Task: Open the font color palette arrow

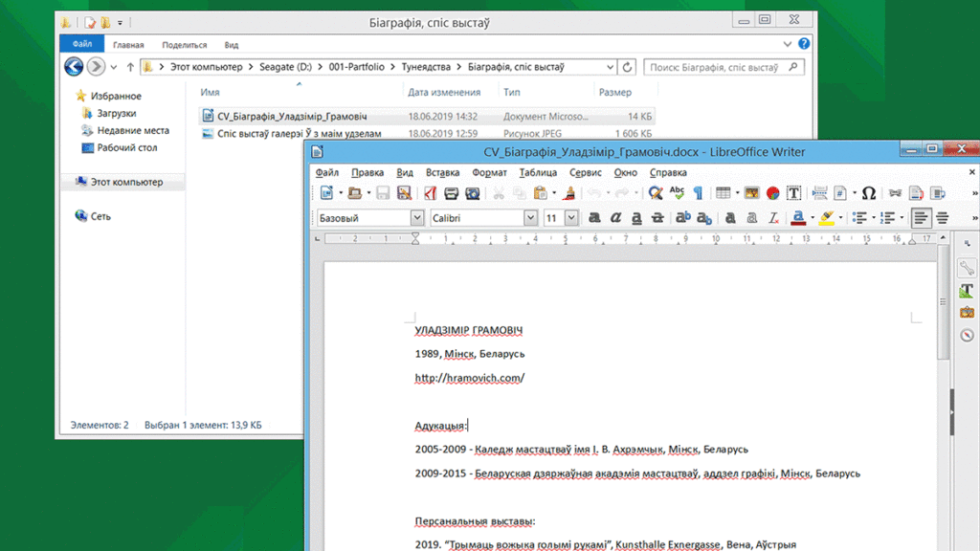Action: click(x=813, y=217)
